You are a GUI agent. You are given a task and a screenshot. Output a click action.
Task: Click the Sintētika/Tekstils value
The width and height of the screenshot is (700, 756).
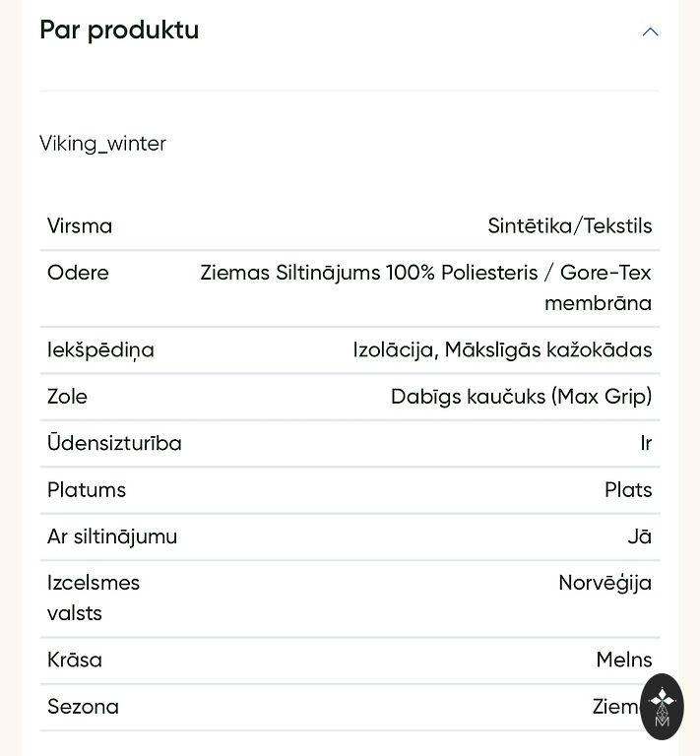click(x=569, y=226)
